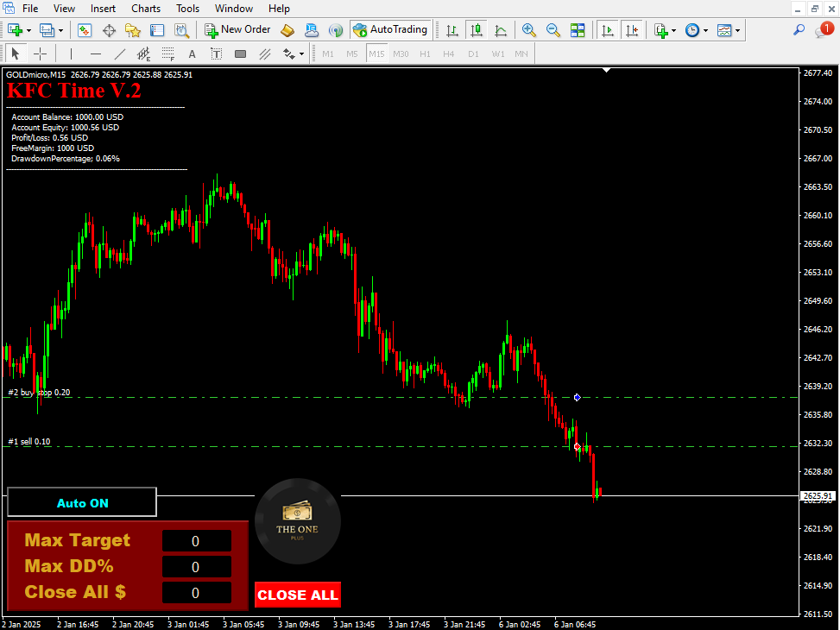
Task: Click the Templates icon
Action: (x=724, y=30)
